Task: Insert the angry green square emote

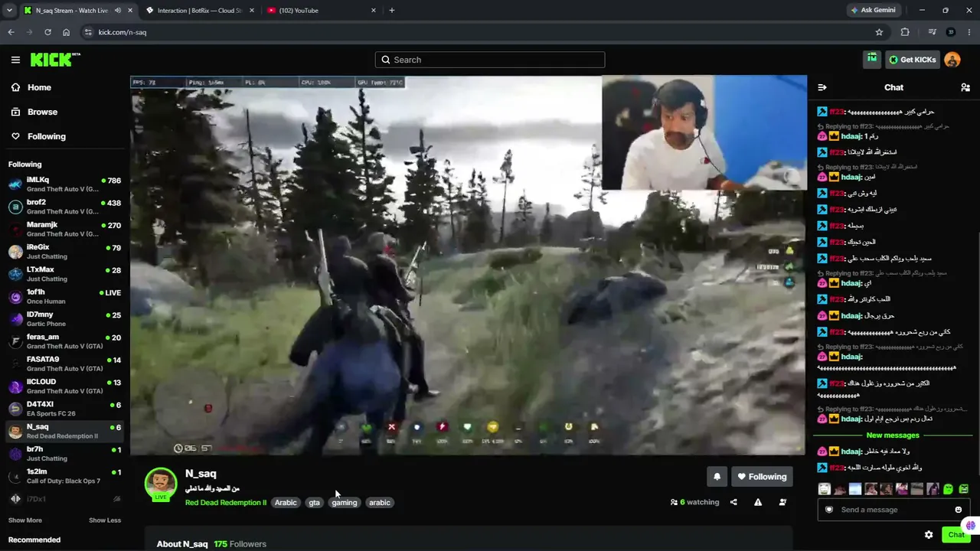Action: 964,489
